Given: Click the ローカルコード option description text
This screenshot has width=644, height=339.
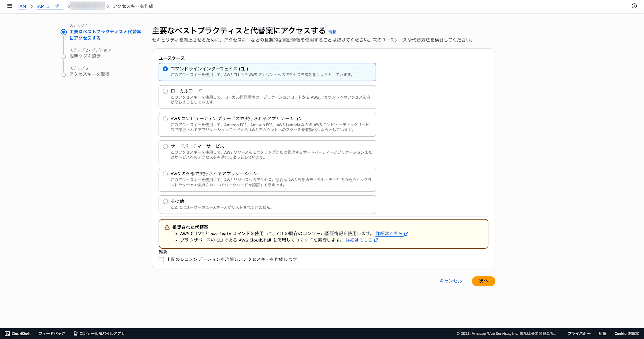Looking at the screenshot, I should (x=270, y=99).
